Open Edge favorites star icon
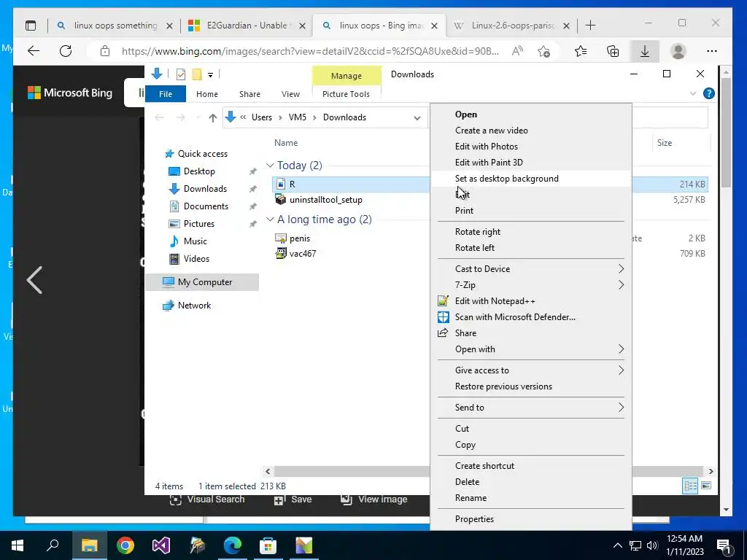The width and height of the screenshot is (747, 560). [580, 51]
